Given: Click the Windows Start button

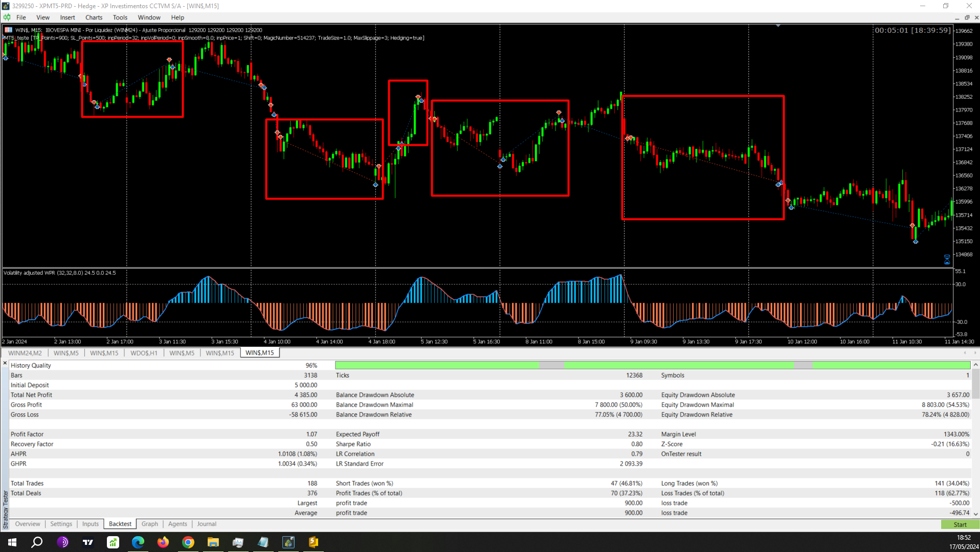Looking at the screenshot, I should point(11,542).
